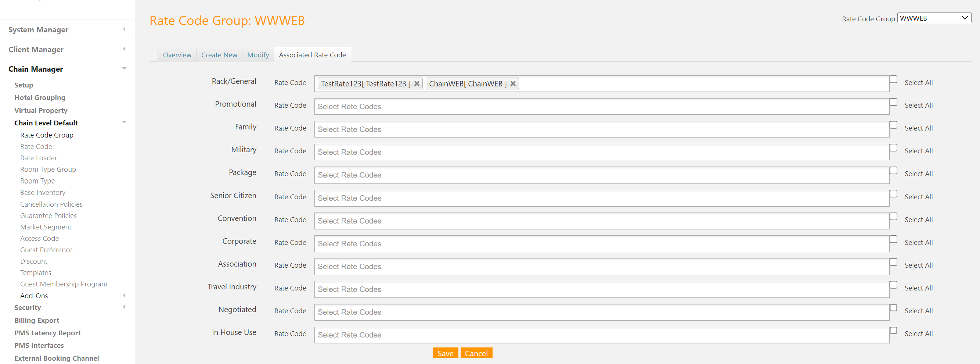
Task: Go to Market Segment page
Action: coord(46,227)
